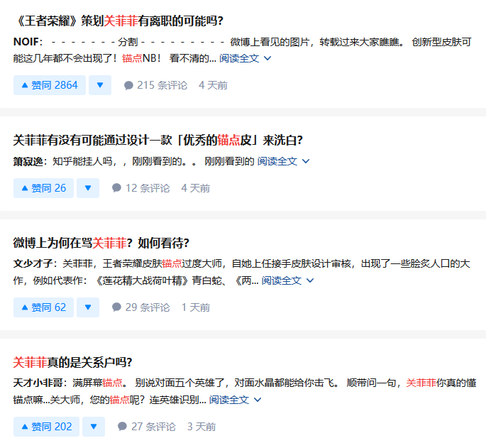Upvote 箫寂逸's answer with 赞同 26
Image resolution: width=486 pixels, height=448 pixels.
[44, 188]
